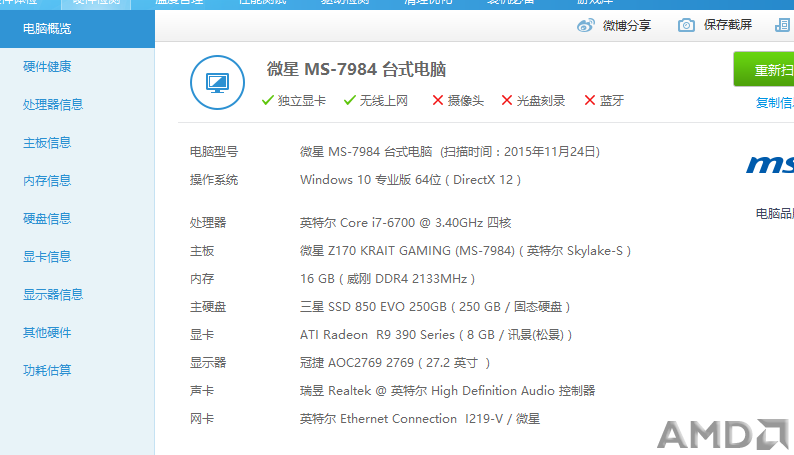Click the red X beside 光盘刻录
794x455 pixels.
click(x=507, y=100)
